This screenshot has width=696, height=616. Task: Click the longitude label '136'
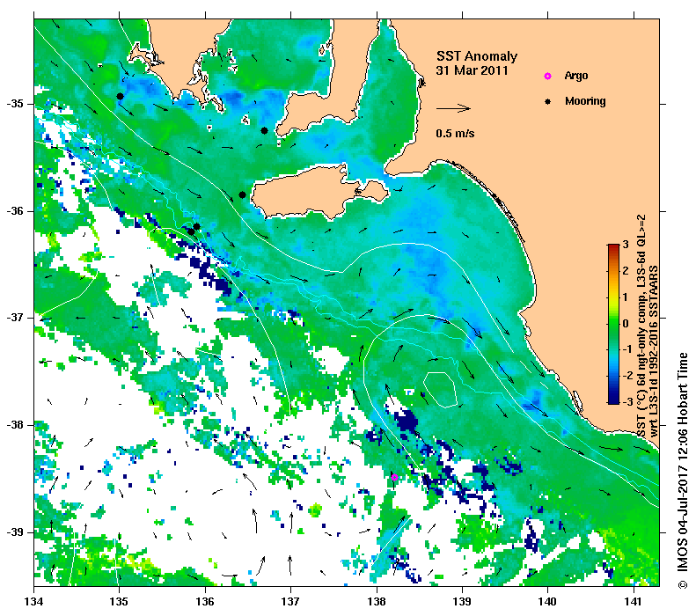[x=206, y=602]
